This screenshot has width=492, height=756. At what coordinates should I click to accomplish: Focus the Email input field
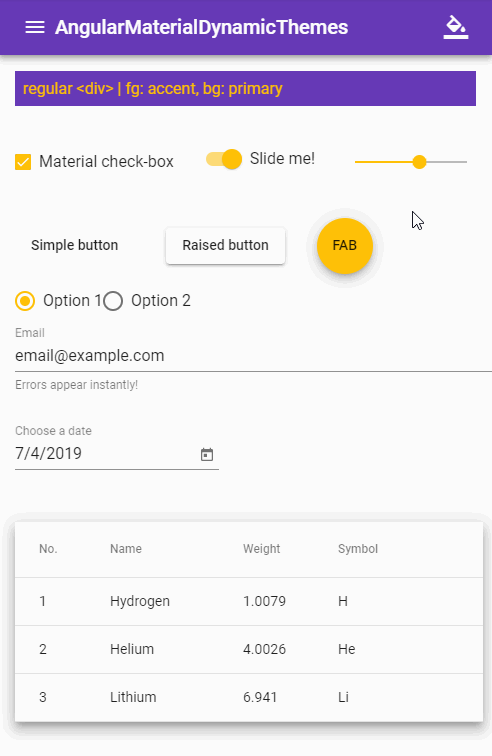coord(253,356)
